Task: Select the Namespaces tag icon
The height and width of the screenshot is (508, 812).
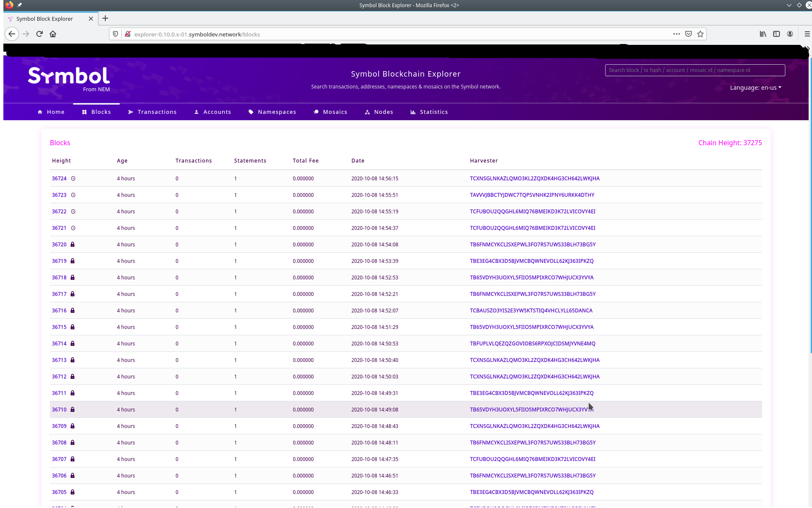Action: pyautogui.click(x=251, y=112)
